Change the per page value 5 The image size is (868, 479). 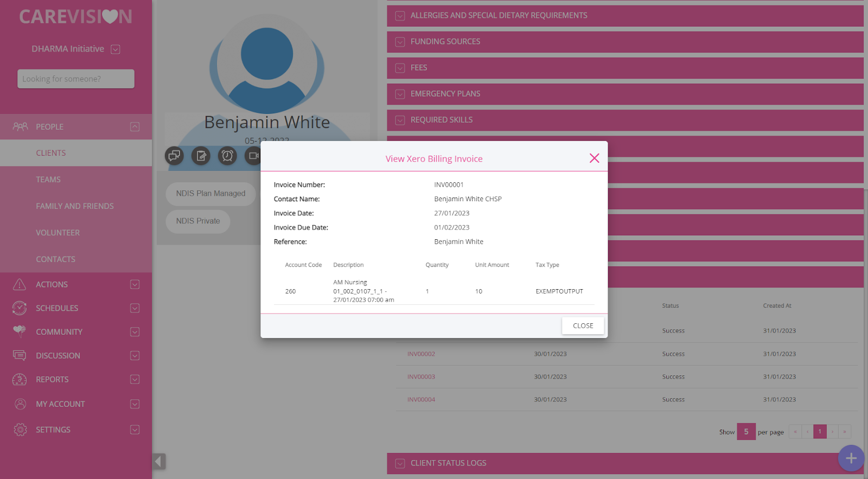[746, 432]
